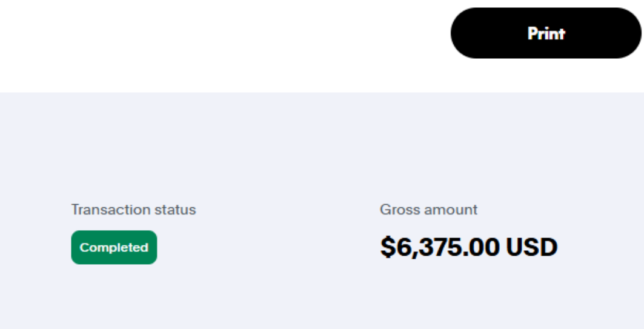This screenshot has width=644, height=329.
Task: Click the black Print button
Action: pos(545,33)
